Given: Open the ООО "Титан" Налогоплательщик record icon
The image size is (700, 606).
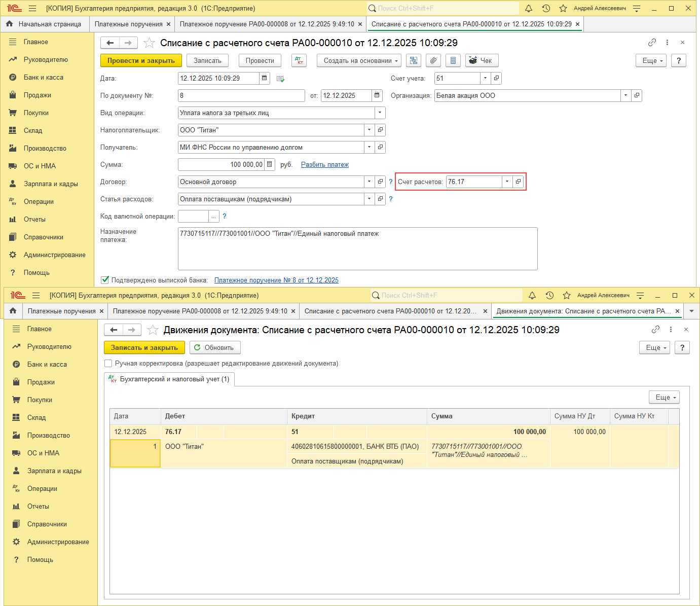Looking at the screenshot, I should [380, 130].
